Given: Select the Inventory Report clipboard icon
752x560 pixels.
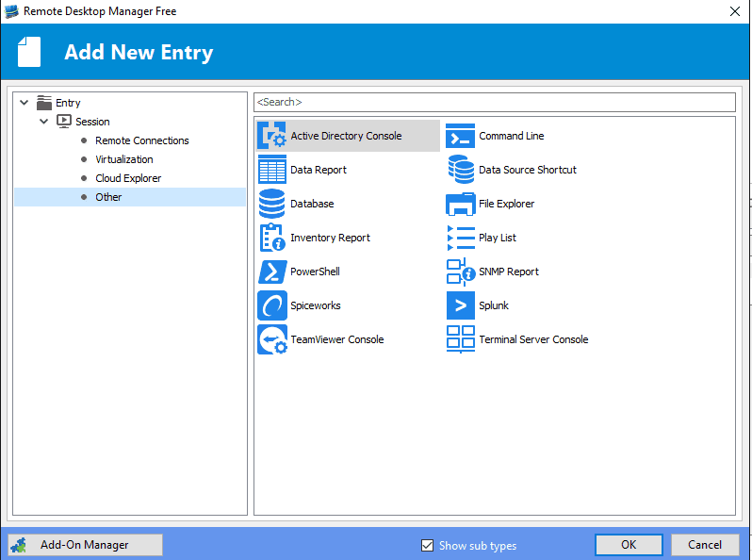Looking at the screenshot, I should [272, 238].
